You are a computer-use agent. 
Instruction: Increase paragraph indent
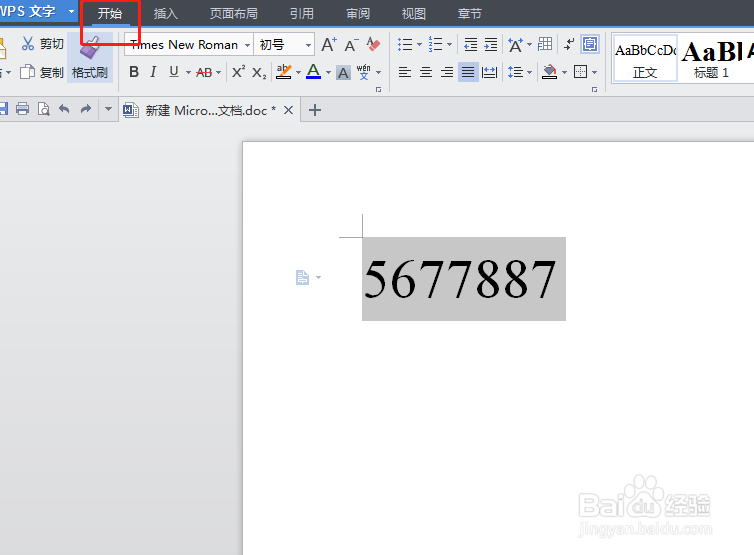490,45
